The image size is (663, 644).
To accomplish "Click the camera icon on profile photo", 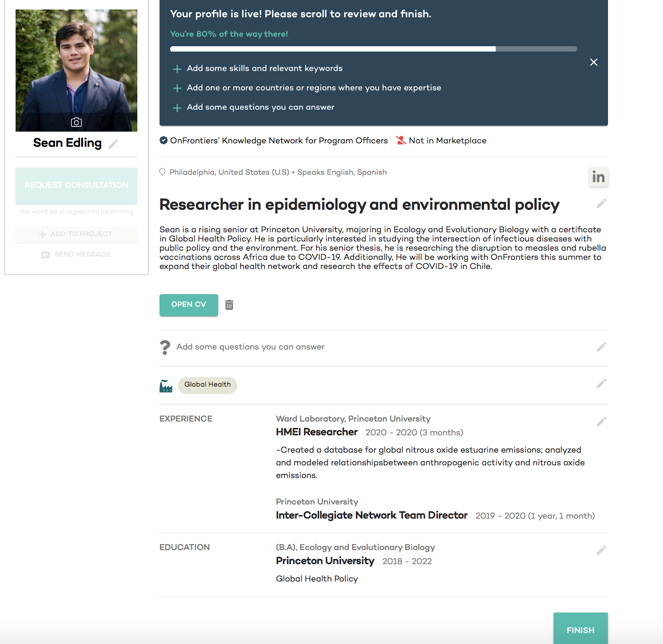I will (x=76, y=122).
